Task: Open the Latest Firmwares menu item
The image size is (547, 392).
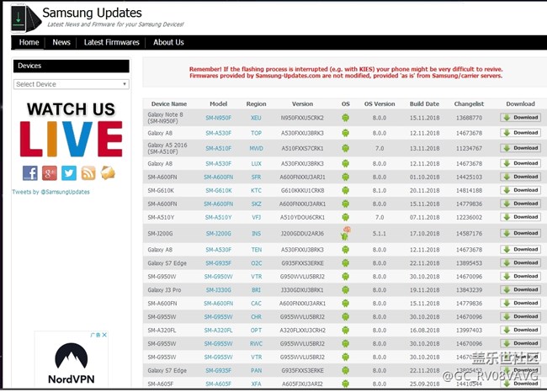Action: 112,42
